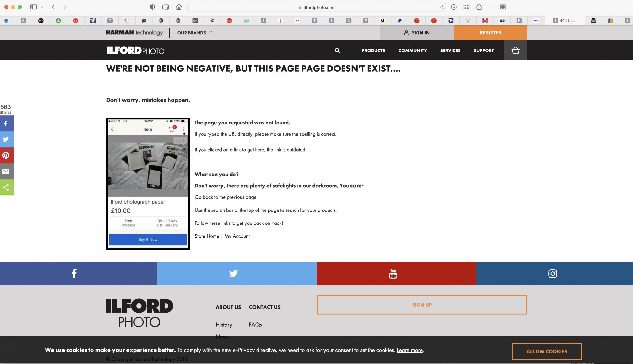Open the LUF red circle tab
This screenshot has height=364, width=633.
229,21
